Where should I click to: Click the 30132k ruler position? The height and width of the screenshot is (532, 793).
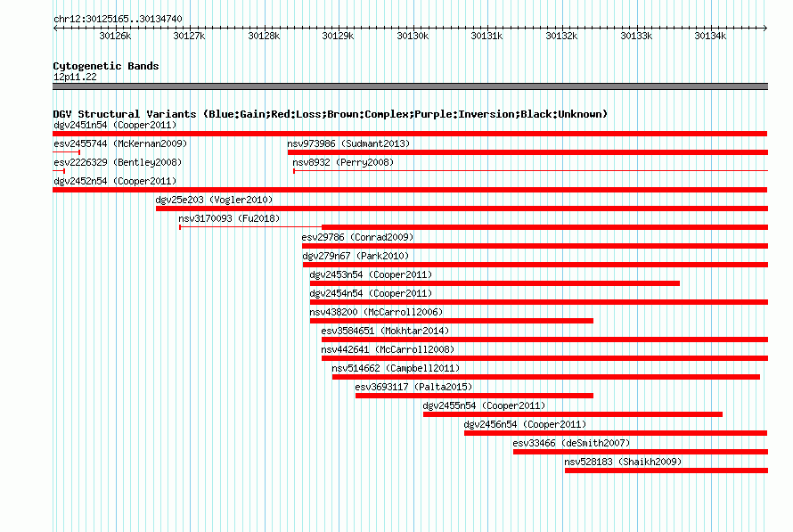tap(561, 36)
